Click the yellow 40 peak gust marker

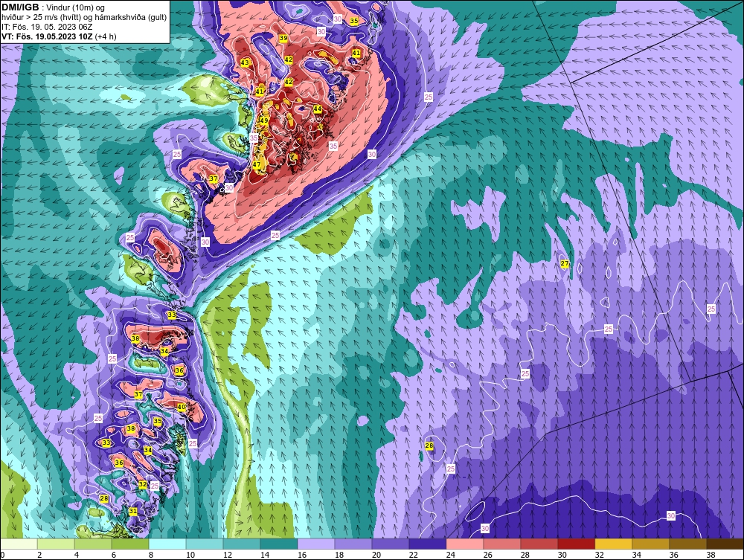[x=182, y=407]
